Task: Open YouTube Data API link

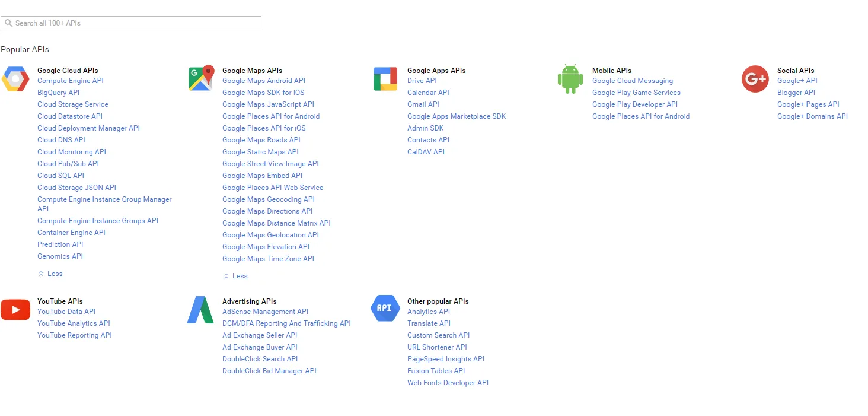Action: pos(66,312)
